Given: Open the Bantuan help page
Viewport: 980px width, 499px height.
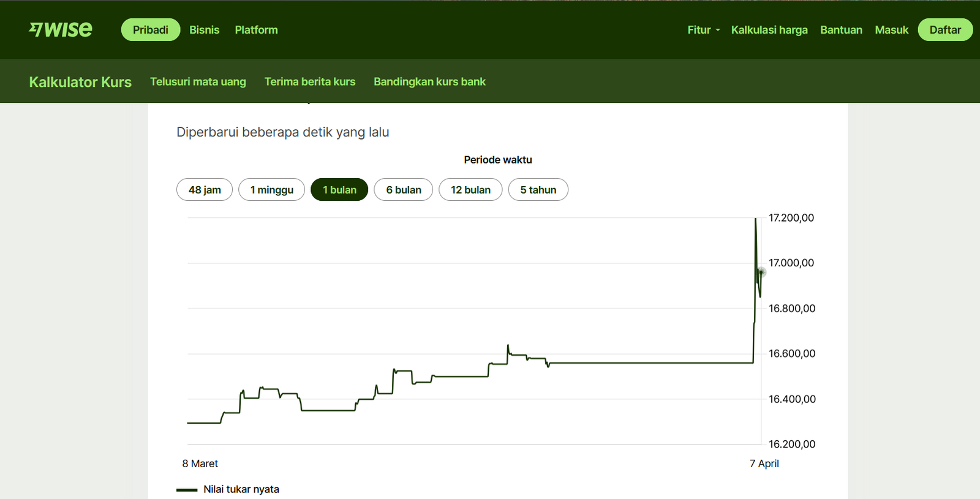Looking at the screenshot, I should coord(841,30).
